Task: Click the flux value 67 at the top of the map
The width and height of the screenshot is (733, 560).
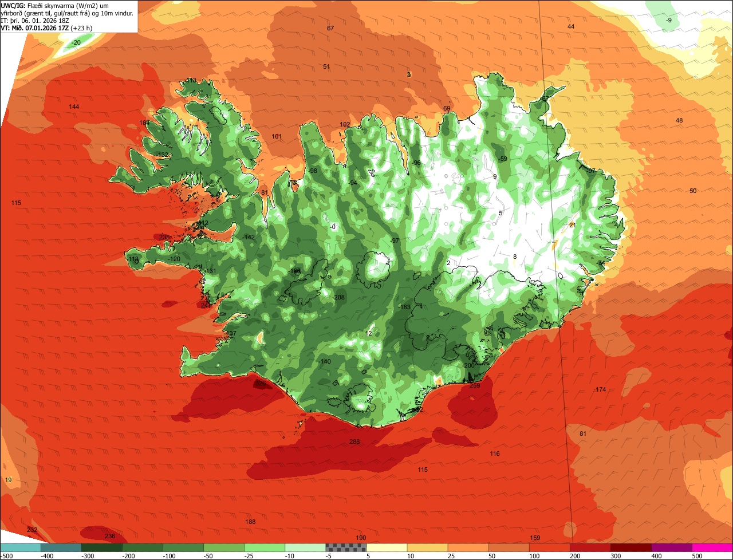Action: coord(330,28)
